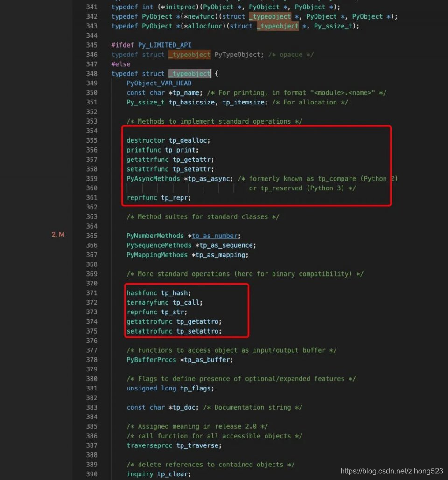Click line number 390 in the gutter
This screenshot has width=448, height=480.
coord(91,474)
